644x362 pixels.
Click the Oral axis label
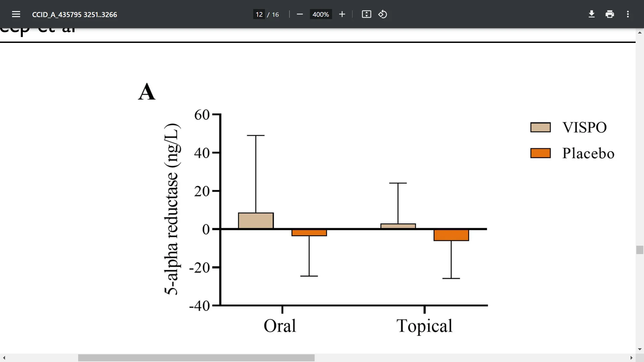pos(280,325)
